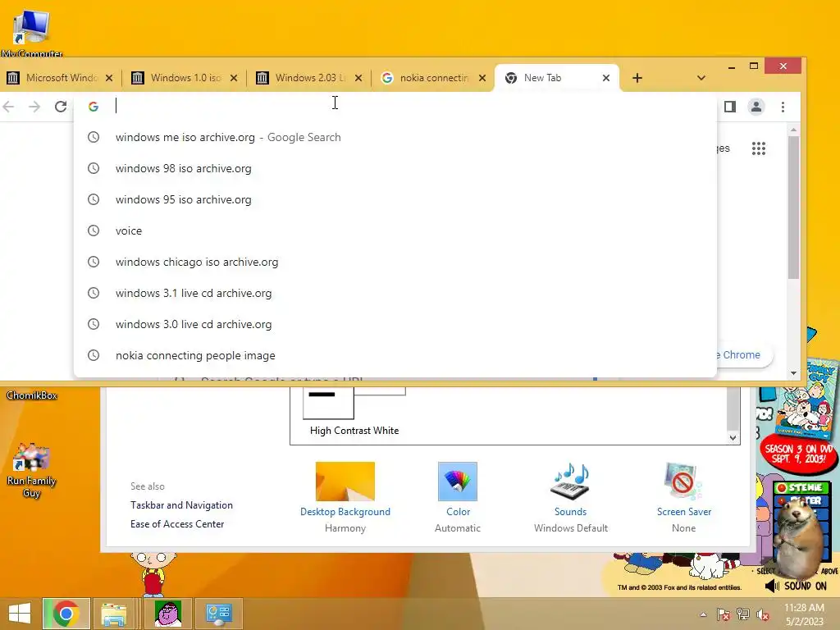840x630 pixels.
Task: Choose the voice suggestion
Action: pos(395,231)
